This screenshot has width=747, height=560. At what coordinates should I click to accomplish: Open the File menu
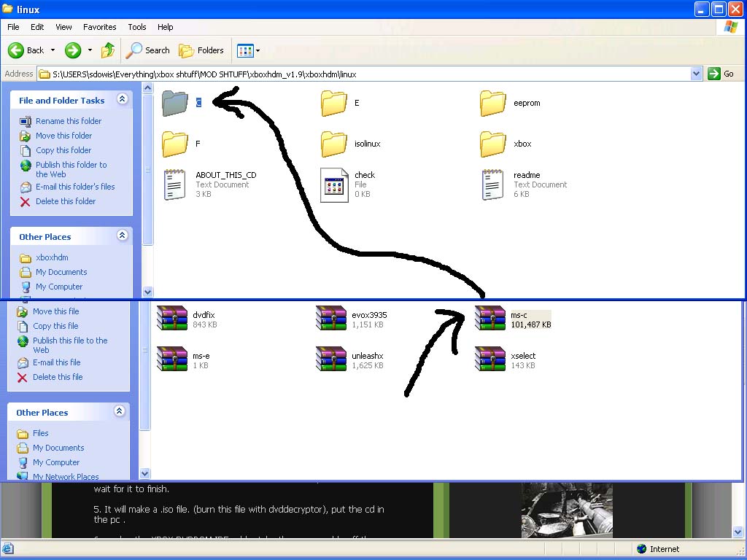[13, 27]
